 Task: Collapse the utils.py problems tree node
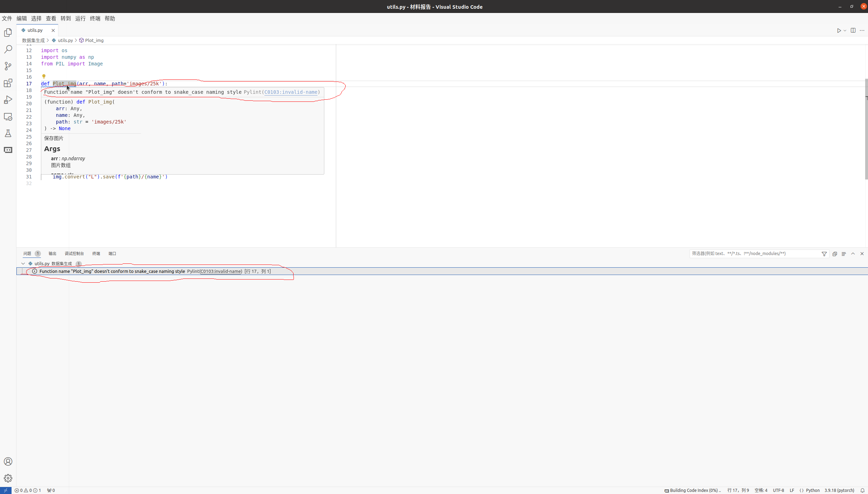point(23,263)
